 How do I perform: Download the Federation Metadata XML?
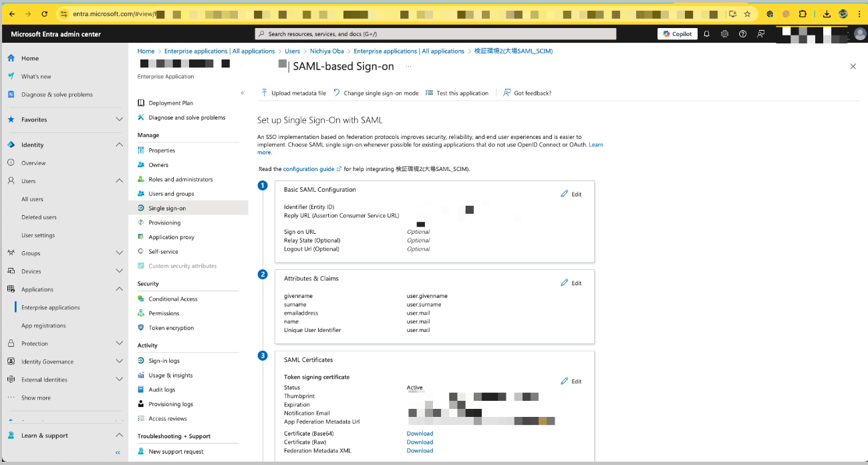(x=420, y=450)
